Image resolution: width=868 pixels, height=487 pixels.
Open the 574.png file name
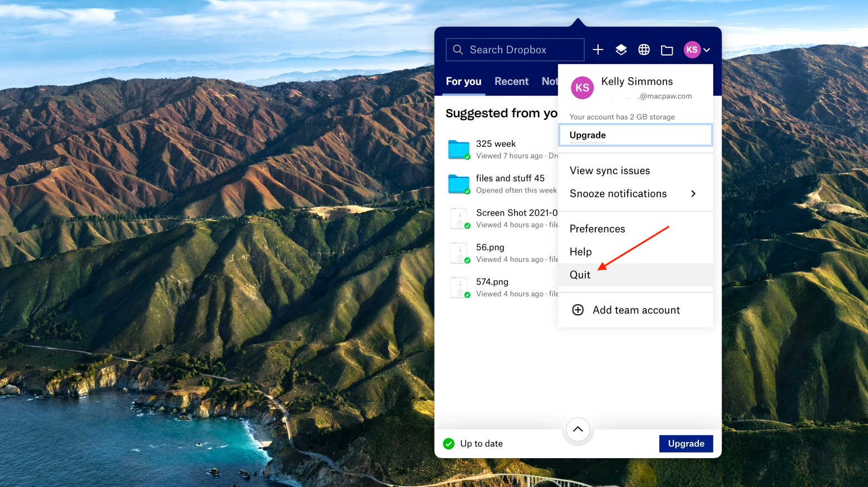tap(492, 282)
